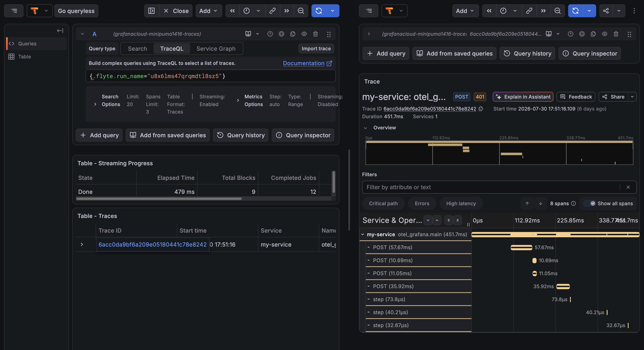This screenshot has height=350, width=644.
Task: Select TraceQL query type tab
Action: click(x=172, y=48)
